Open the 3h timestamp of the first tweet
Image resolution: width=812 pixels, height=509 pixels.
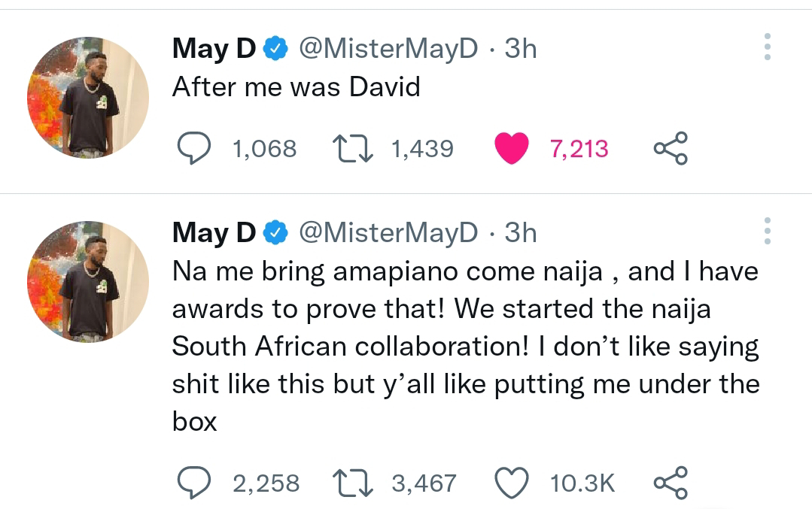[520, 49]
